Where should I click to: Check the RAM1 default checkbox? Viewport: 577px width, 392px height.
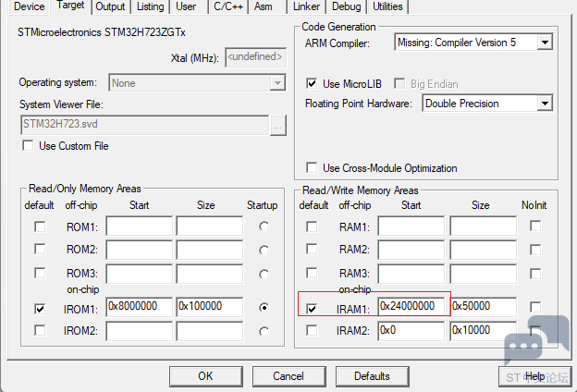coord(312,227)
